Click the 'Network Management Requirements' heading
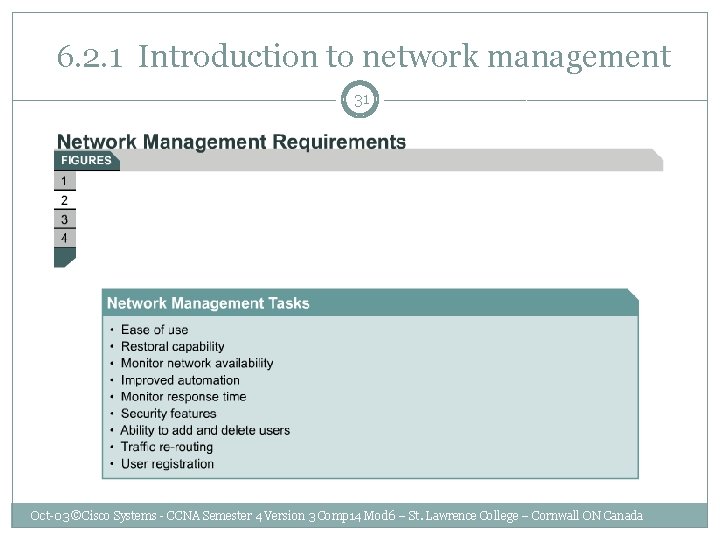Image resolution: width=720 pixels, height=540 pixels. pyautogui.click(x=231, y=141)
